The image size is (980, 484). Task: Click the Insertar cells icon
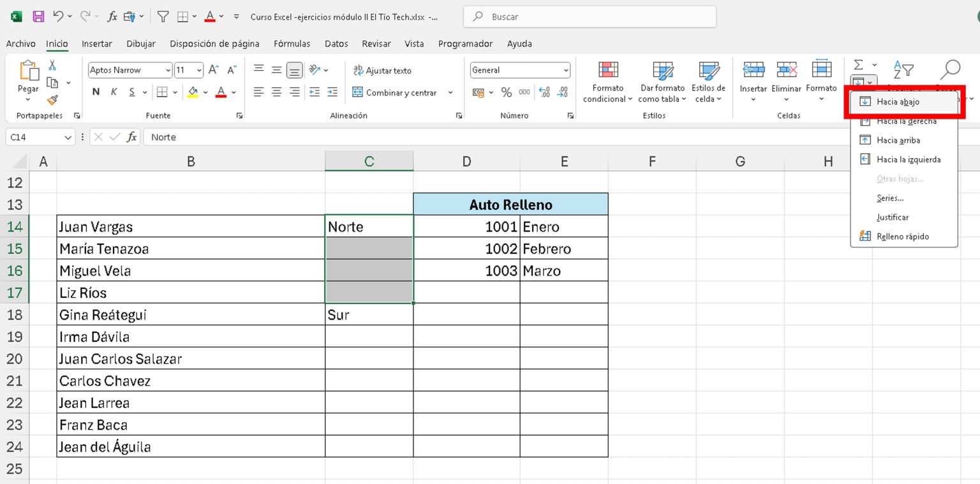tap(753, 70)
